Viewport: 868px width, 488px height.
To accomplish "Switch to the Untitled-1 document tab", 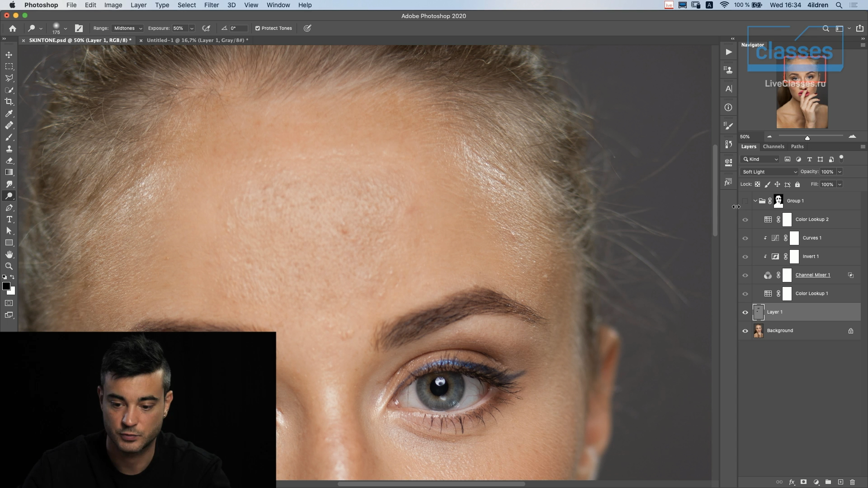I will coord(197,40).
